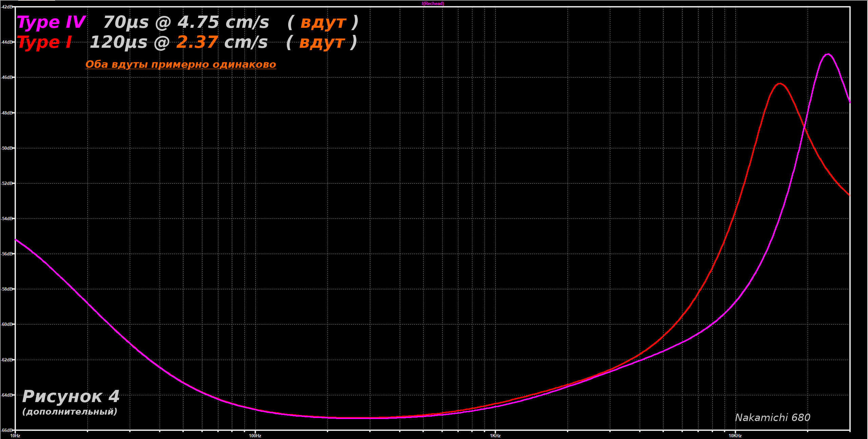Viewport: 868px width, 439px height.
Task: Click the '70µs @ 4.75 cm/s' annotation
Action: pos(186,22)
